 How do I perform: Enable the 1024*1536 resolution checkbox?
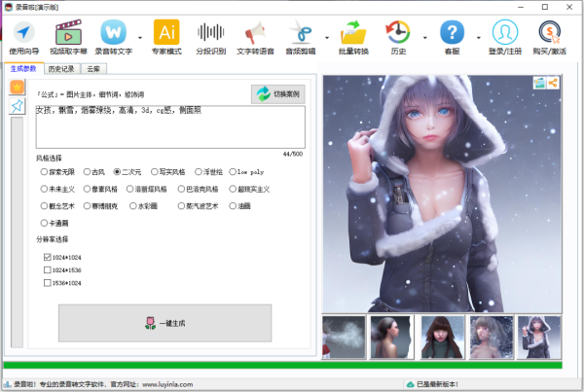(x=48, y=269)
